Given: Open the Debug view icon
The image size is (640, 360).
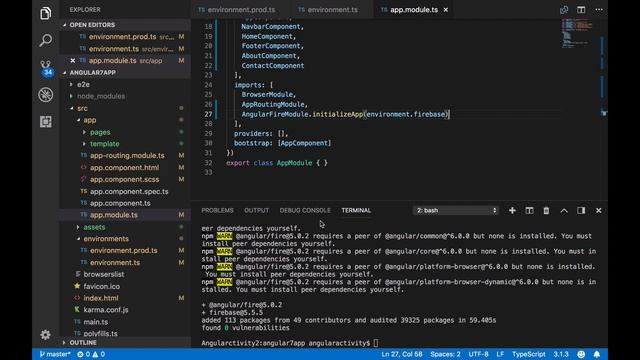Looking at the screenshot, I should click(x=45, y=95).
